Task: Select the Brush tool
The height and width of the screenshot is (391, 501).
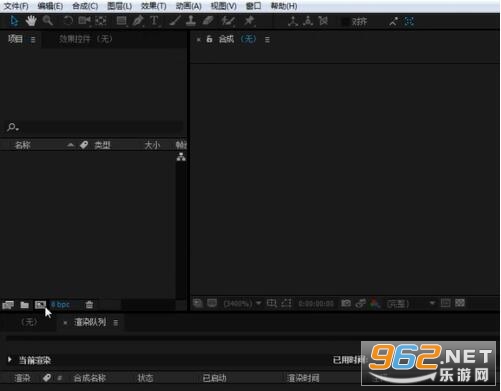Action: (x=175, y=21)
